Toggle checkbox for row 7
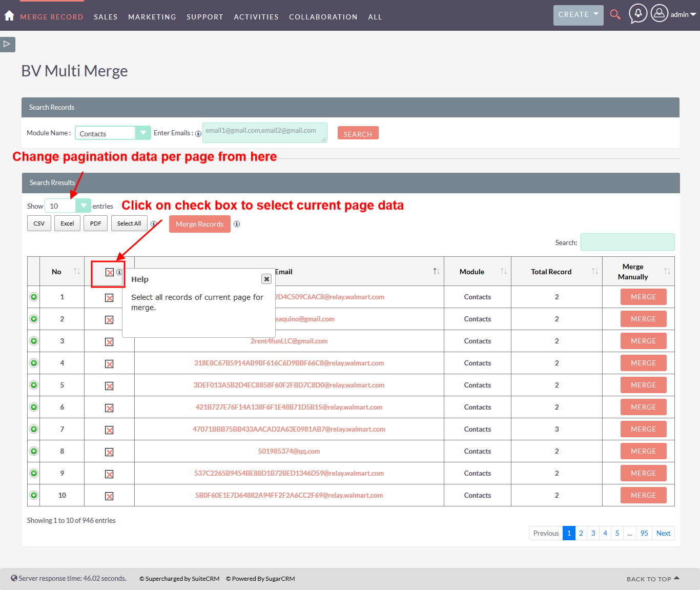The height and width of the screenshot is (590, 700). coord(109,430)
